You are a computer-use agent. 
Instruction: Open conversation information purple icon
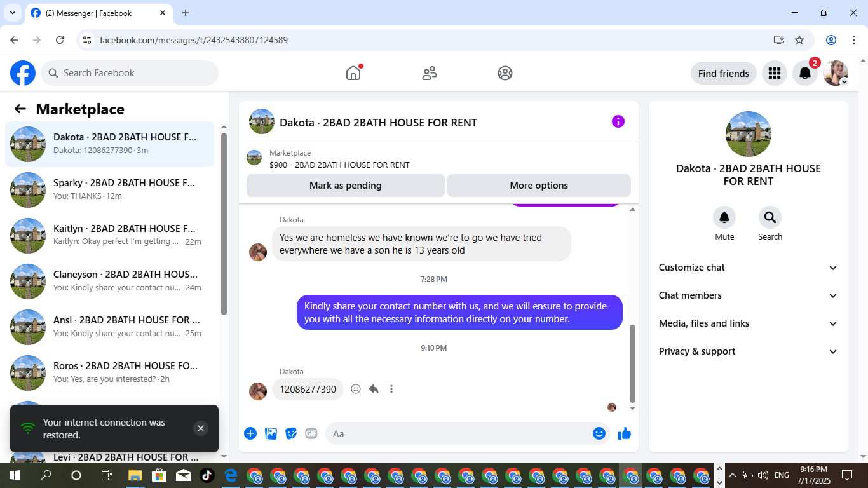[618, 121]
